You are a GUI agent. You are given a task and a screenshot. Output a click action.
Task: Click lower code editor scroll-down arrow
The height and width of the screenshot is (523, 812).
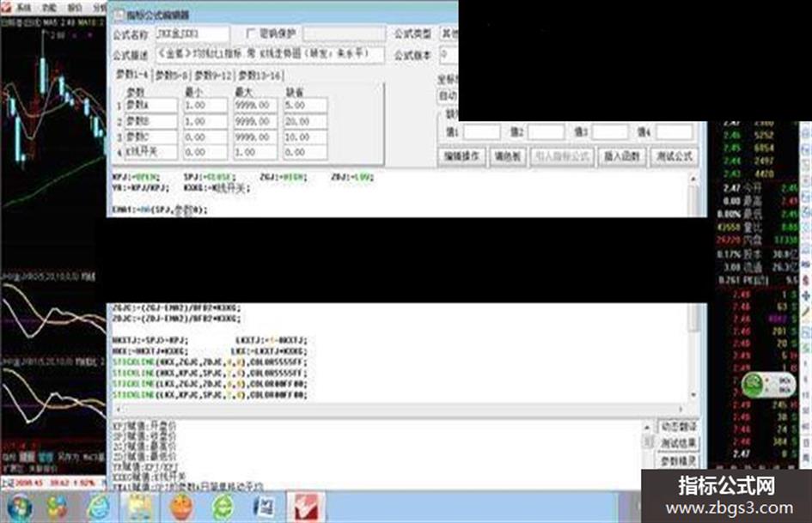(693, 395)
